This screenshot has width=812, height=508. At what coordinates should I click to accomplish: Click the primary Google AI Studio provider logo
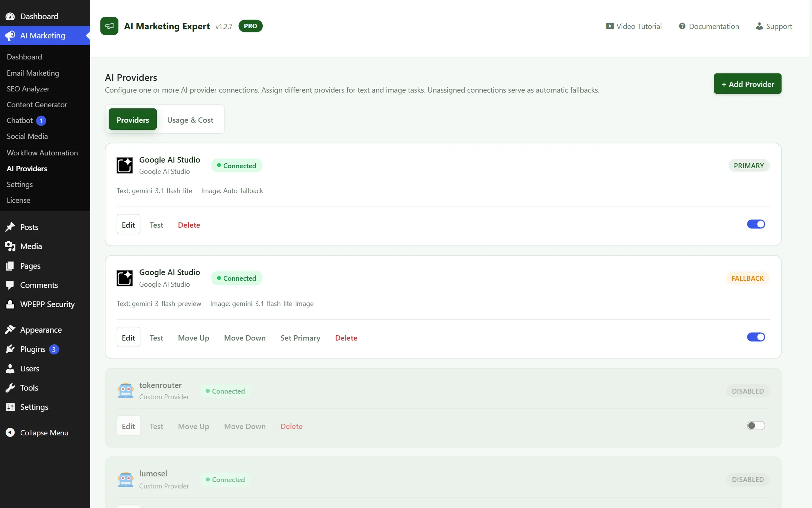click(124, 165)
